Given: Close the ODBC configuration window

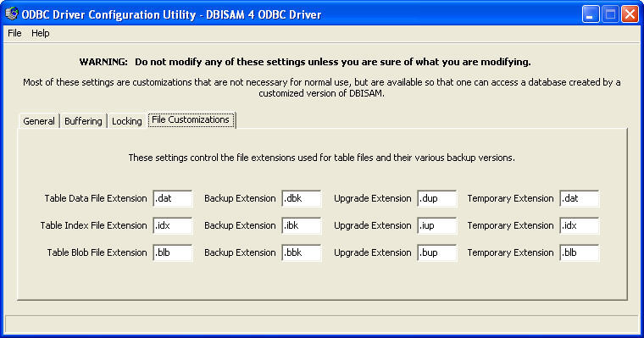Looking at the screenshot, I should click(x=630, y=14).
